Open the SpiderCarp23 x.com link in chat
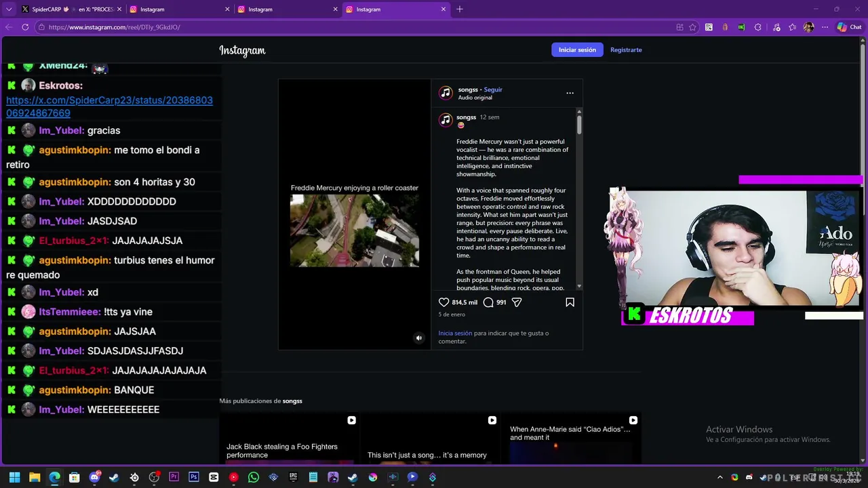The width and height of the screenshot is (868, 488). 109,106
